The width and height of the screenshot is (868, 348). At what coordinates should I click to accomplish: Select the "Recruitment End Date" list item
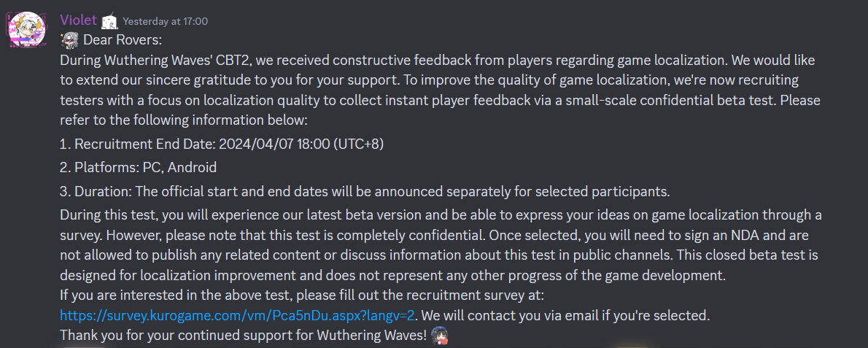222,144
